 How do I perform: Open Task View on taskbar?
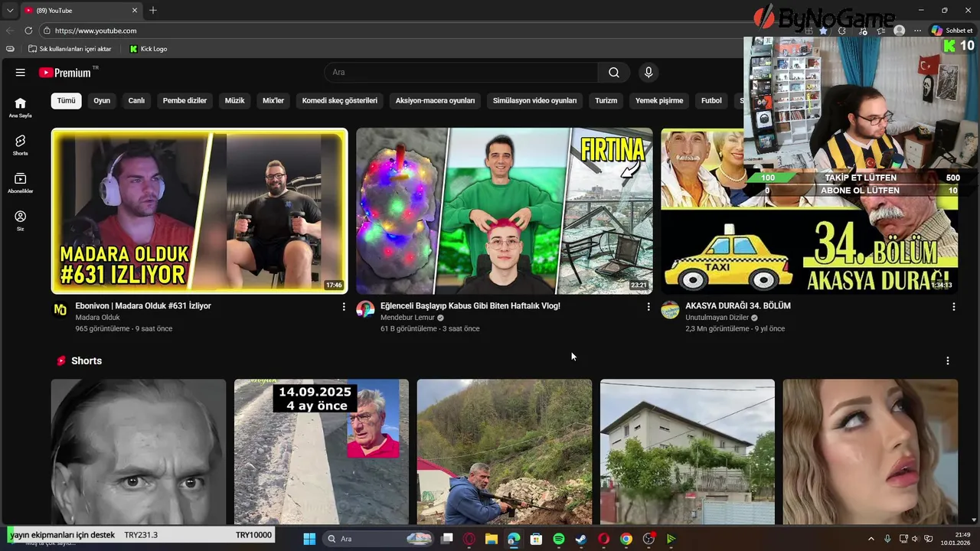click(x=447, y=539)
